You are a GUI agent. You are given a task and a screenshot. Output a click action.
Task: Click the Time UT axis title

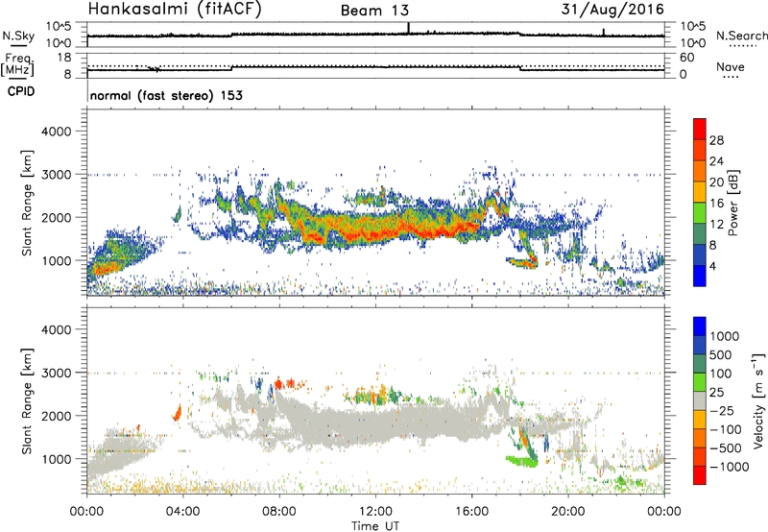pos(375,526)
